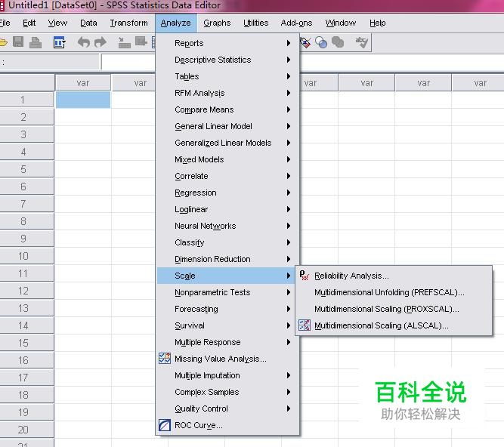The width and height of the screenshot is (504, 447).
Task: Click the Missing Value Analysis icon
Action: coord(165,359)
